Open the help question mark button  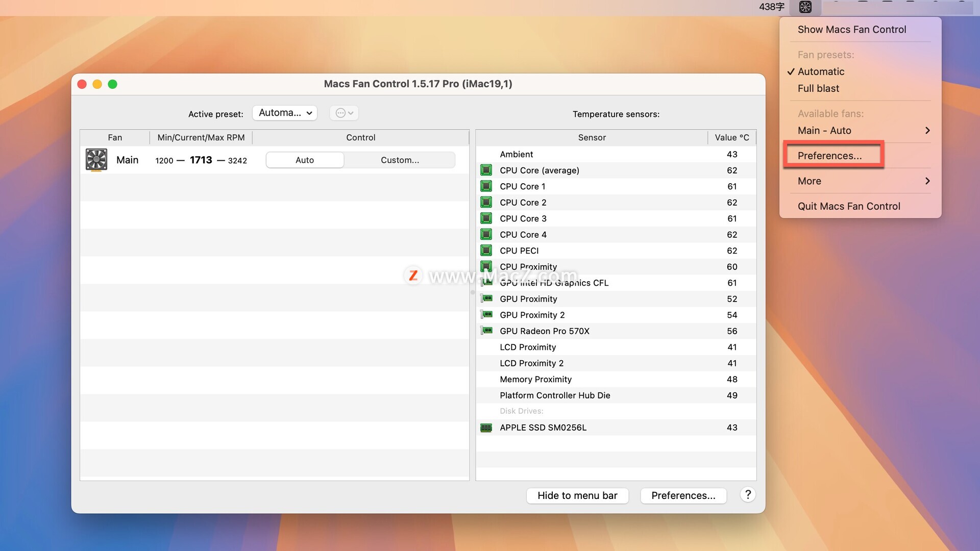[x=748, y=495]
